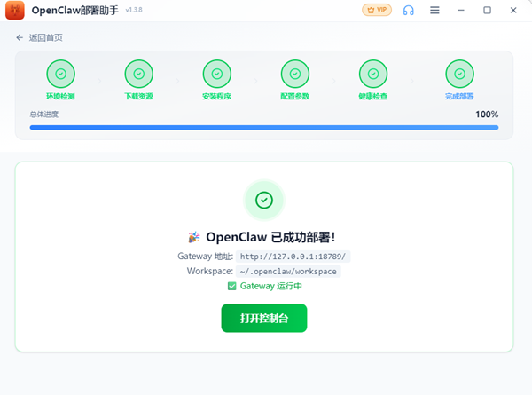Select the 环境检测 step circle
This screenshot has width=532, height=395.
tap(60, 74)
